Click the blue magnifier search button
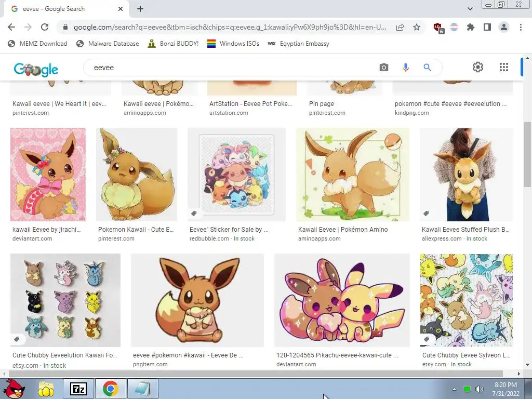 click(x=427, y=68)
